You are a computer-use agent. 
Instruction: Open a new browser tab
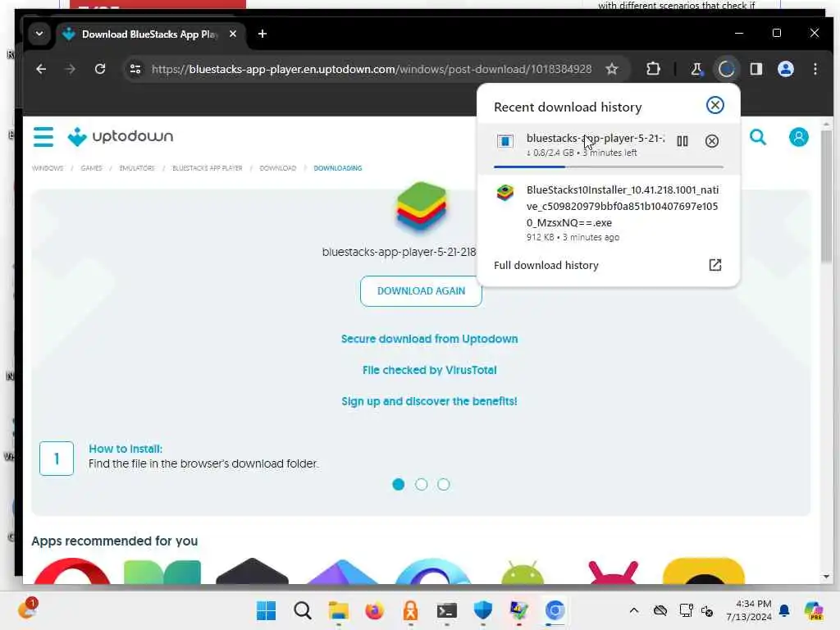click(262, 34)
